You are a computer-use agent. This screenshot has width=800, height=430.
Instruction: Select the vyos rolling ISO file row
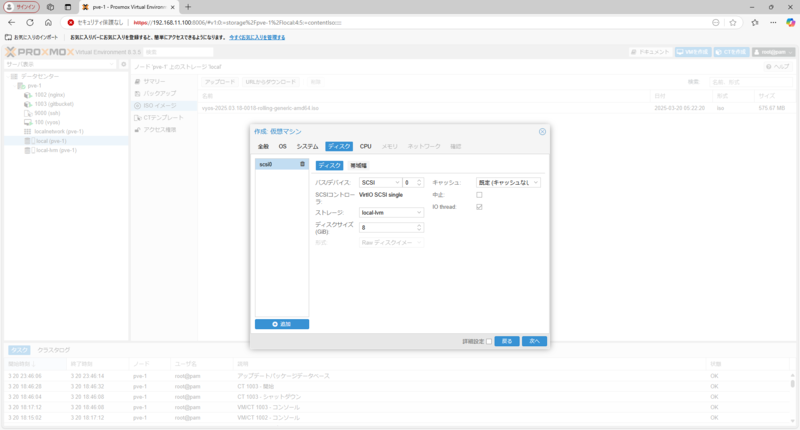(x=495, y=108)
